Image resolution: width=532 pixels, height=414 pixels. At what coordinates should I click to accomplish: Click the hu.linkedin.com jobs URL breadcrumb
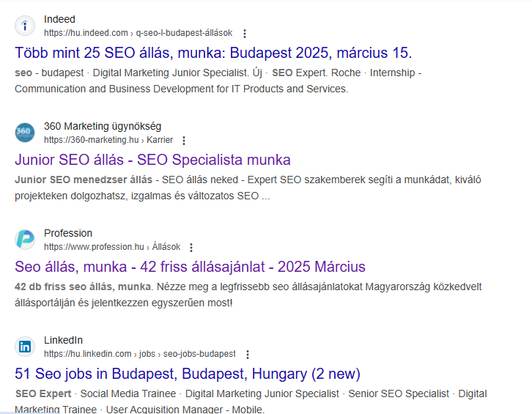pyautogui.click(x=140, y=354)
